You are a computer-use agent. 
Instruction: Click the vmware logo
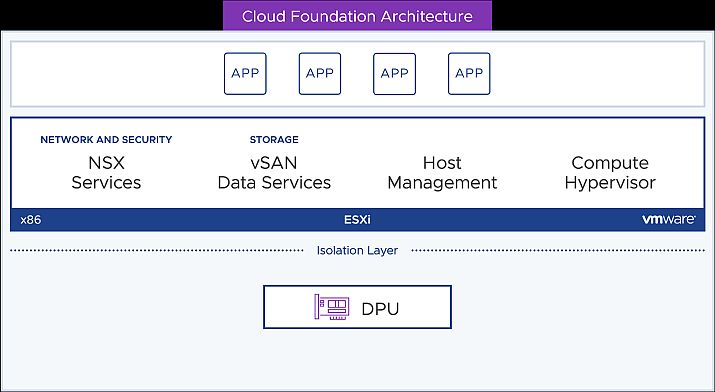(x=669, y=219)
